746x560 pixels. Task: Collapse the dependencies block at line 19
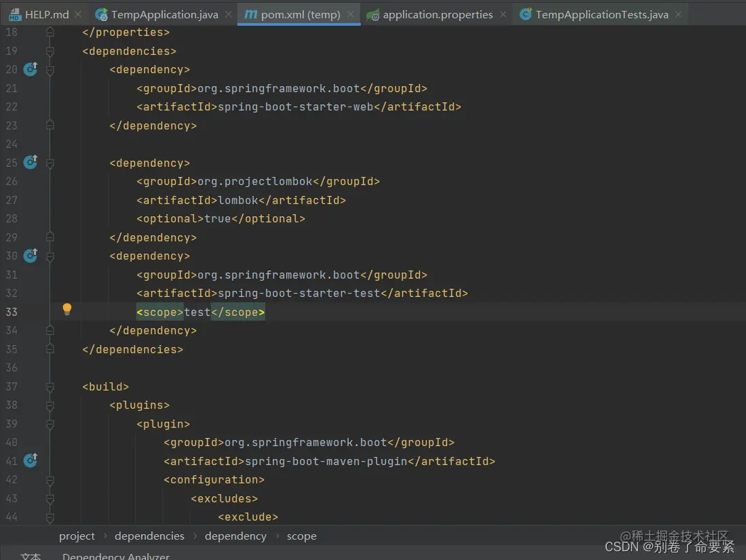point(50,51)
